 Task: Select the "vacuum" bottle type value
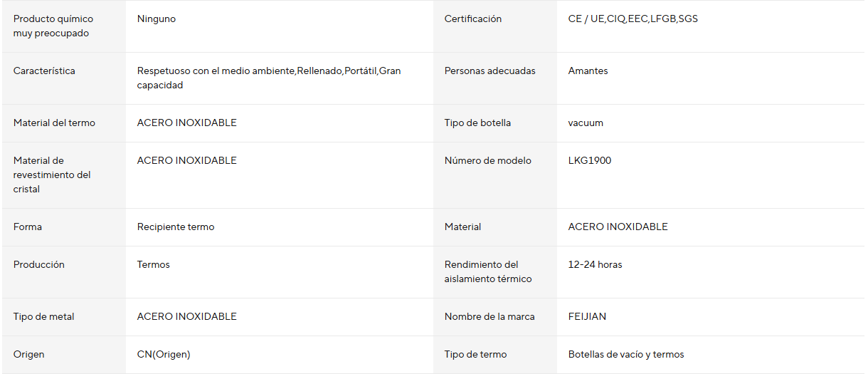586,123
